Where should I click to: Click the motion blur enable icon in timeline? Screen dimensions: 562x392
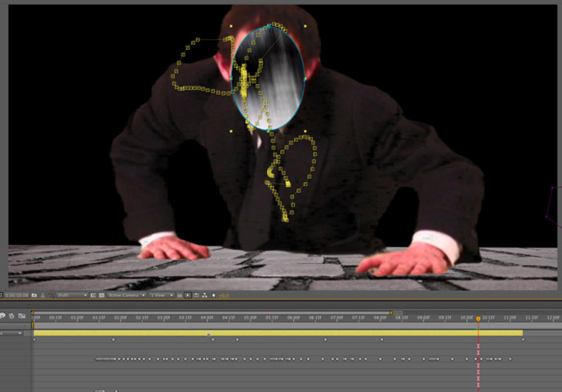(x=11, y=316)
